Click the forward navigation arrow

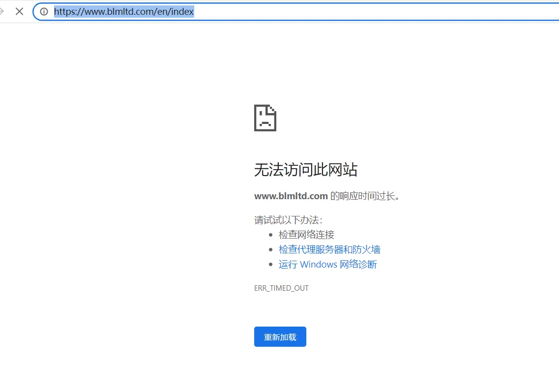pos(1,11)
